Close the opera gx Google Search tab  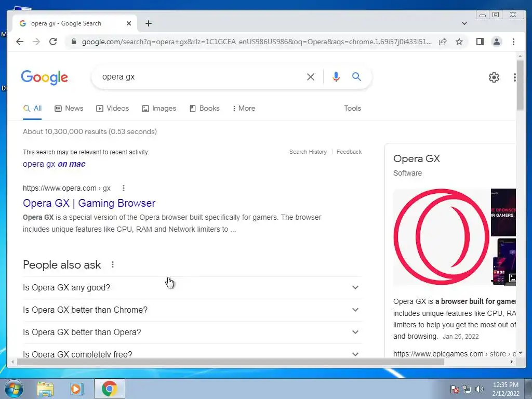click(129, 23)
